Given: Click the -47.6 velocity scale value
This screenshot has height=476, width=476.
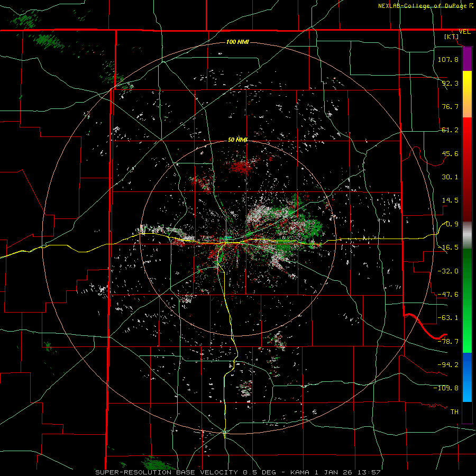Looking at the screenshot, I should coord(448,295).
